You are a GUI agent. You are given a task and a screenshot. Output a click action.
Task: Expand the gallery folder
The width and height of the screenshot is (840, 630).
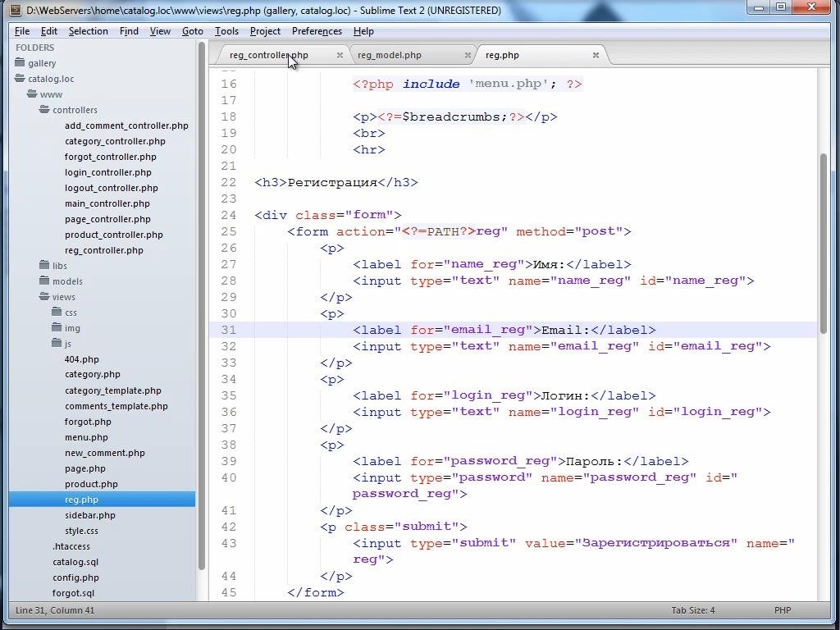coord(20,62)
